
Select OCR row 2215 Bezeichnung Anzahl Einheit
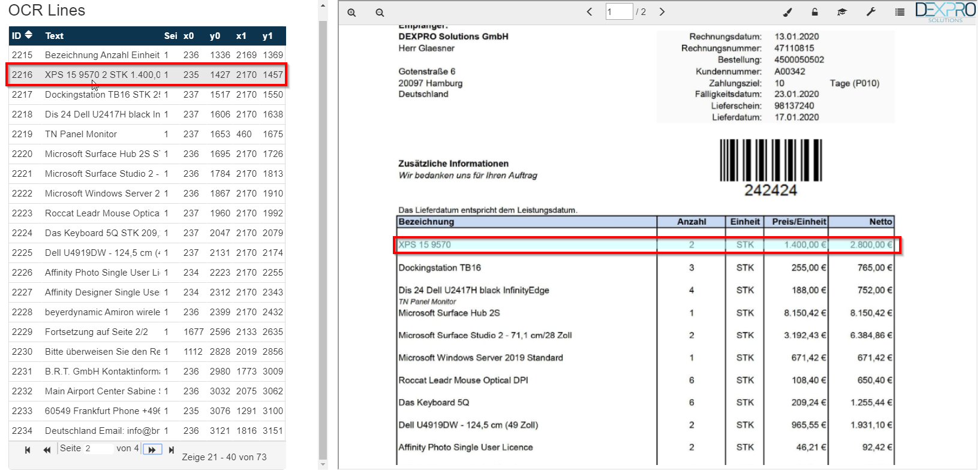tap(147, 55)
